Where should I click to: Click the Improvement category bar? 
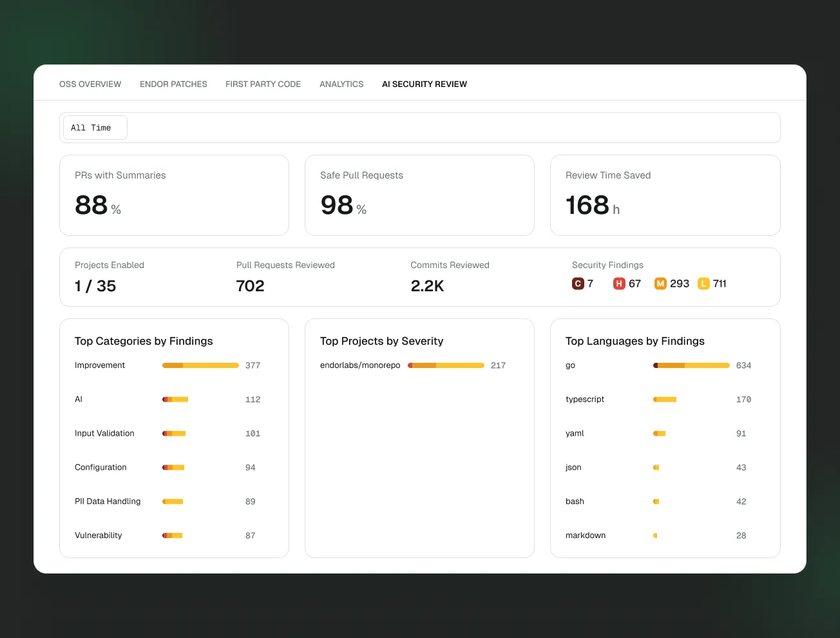coord(200,365)
